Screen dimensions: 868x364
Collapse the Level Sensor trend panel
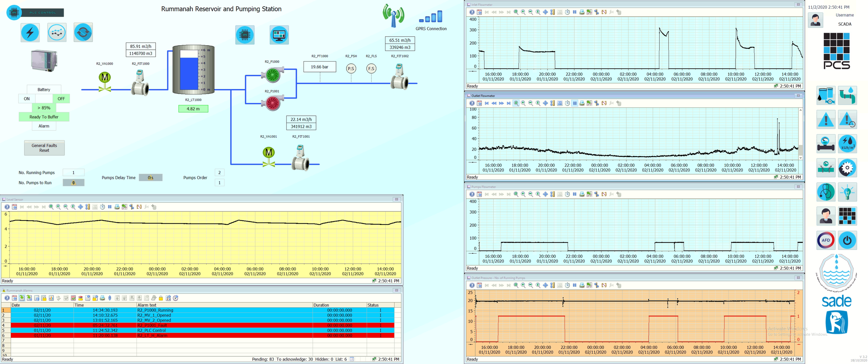click(x=396, y=199)
